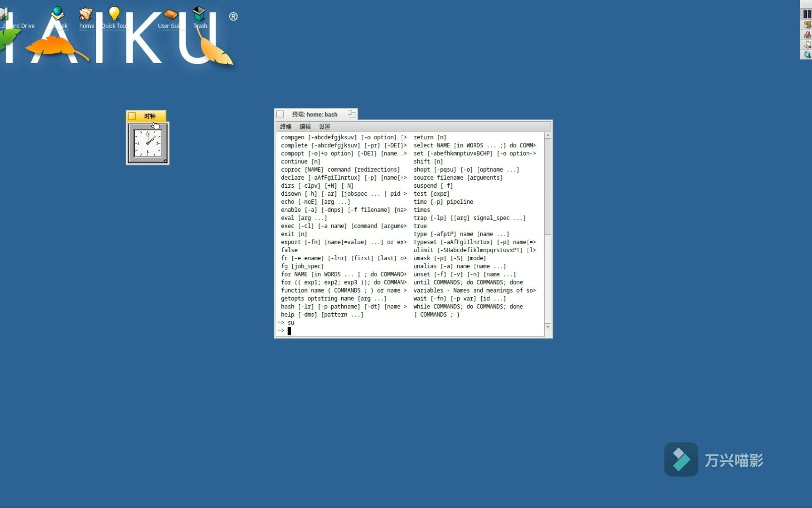Click the 'umask [-p] [-S] [mode]' line
812x508 pixels.
coord(450,258)
